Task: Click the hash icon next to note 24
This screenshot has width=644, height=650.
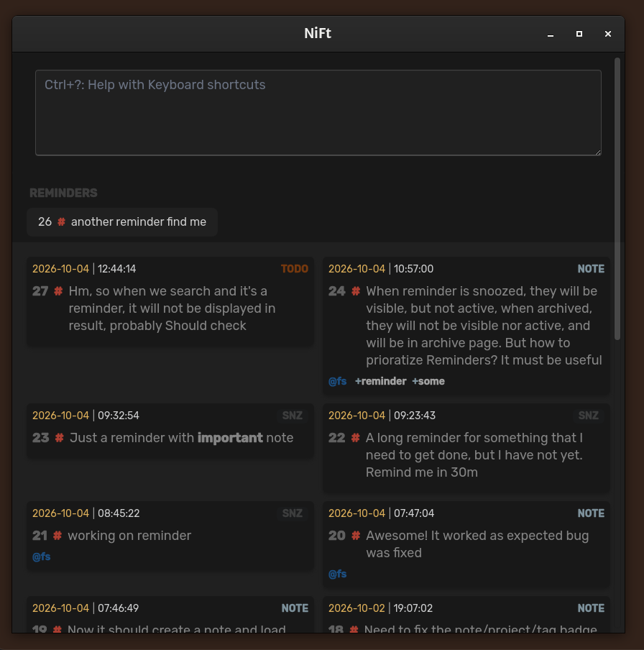Action: [356, 291]
